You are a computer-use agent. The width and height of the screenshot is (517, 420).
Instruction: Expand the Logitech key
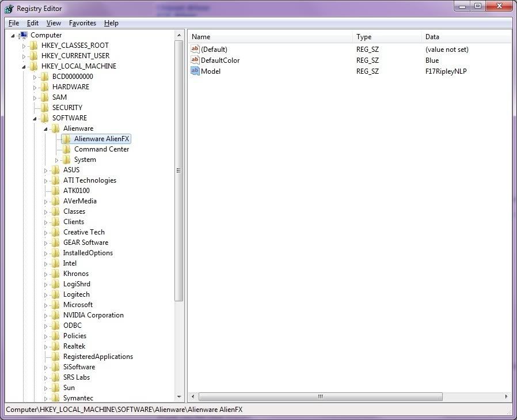[x=45, y=295]
